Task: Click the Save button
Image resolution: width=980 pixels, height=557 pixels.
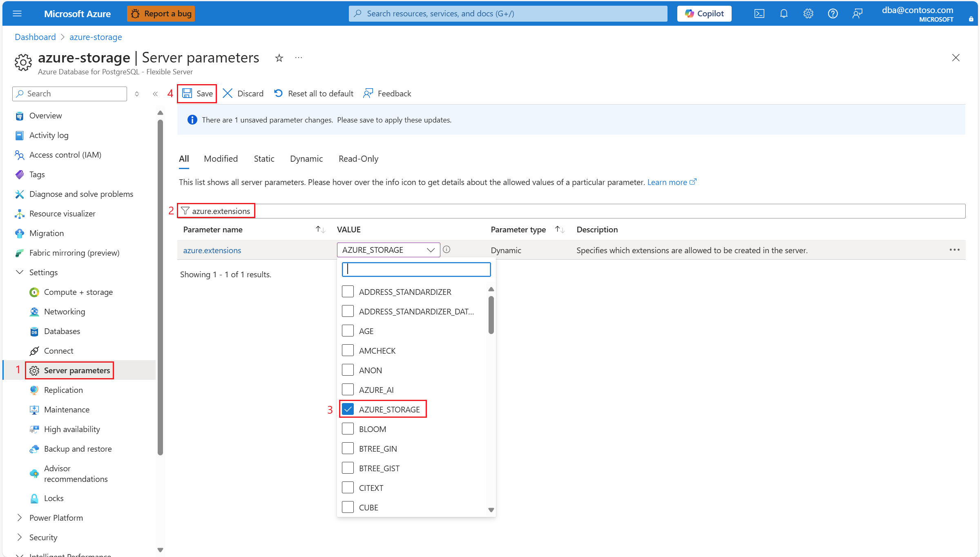Action: pos(197,94)
